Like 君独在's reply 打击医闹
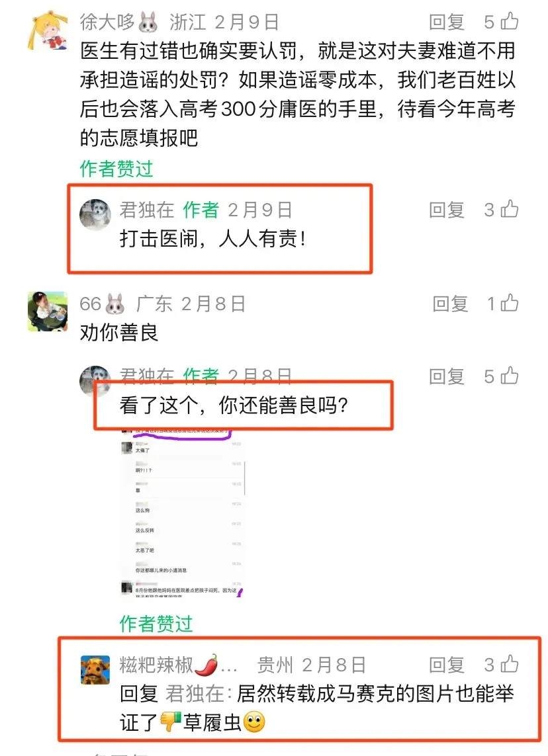The image size is (548, 756). [x=510, y=209]
